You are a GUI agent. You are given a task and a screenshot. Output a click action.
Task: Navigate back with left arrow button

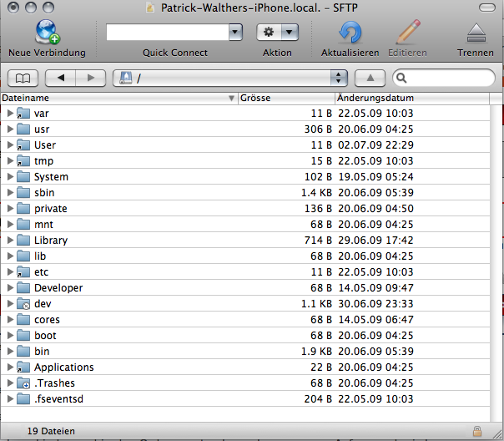(x=59, y=78)
